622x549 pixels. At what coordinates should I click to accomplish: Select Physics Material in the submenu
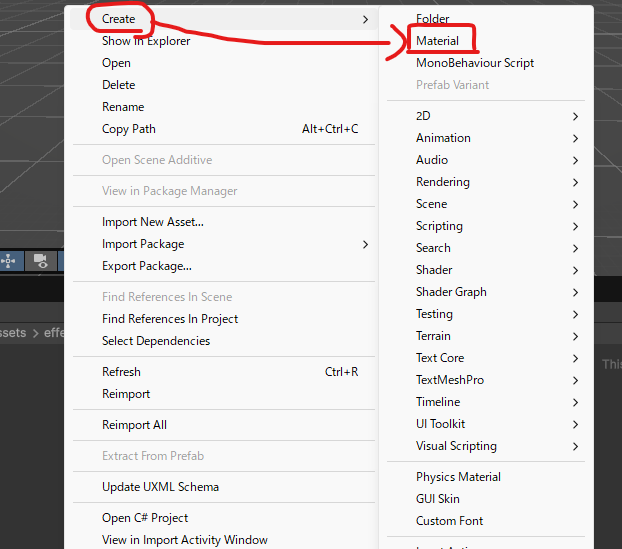coord(458,477)
